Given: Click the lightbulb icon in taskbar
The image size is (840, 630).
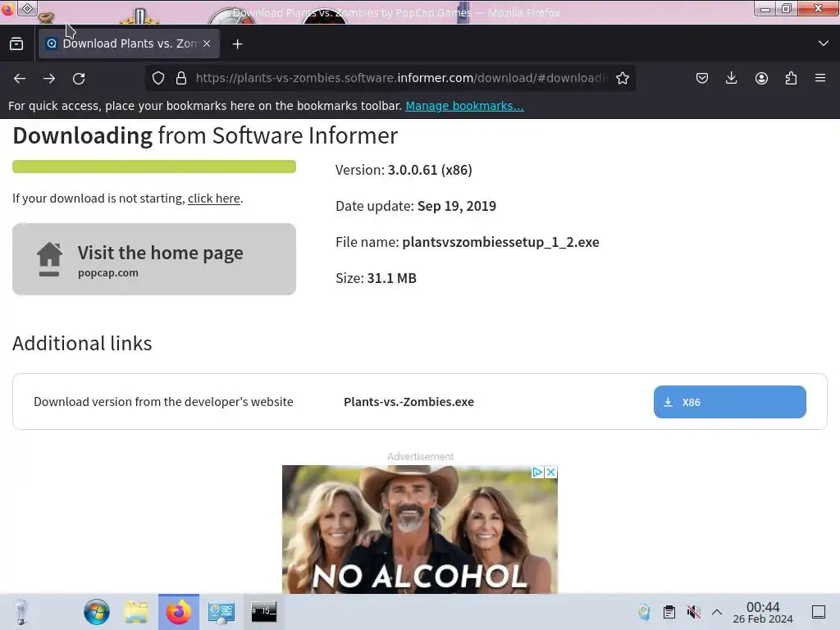Looking at the screenshot, I should pyautogui.click(x=21, y=612).
